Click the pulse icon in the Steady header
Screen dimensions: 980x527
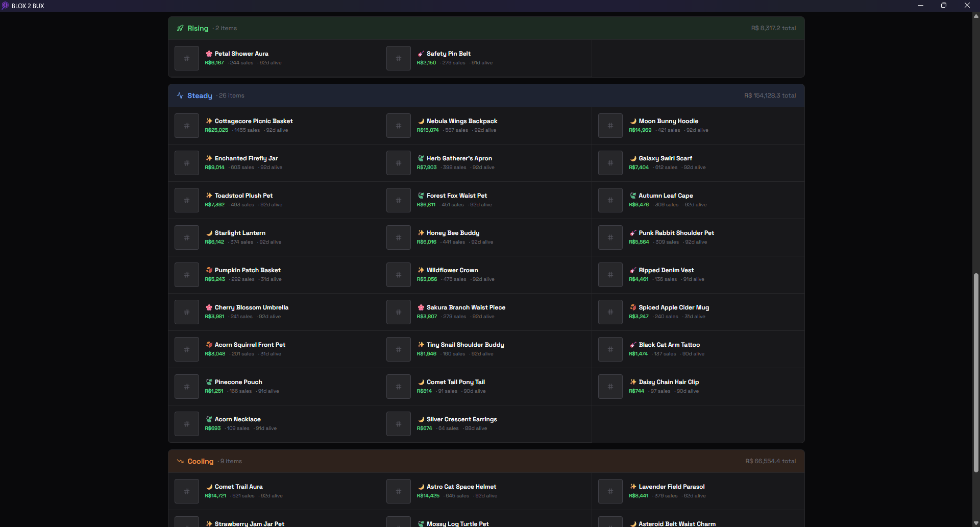tap(180, 95)
